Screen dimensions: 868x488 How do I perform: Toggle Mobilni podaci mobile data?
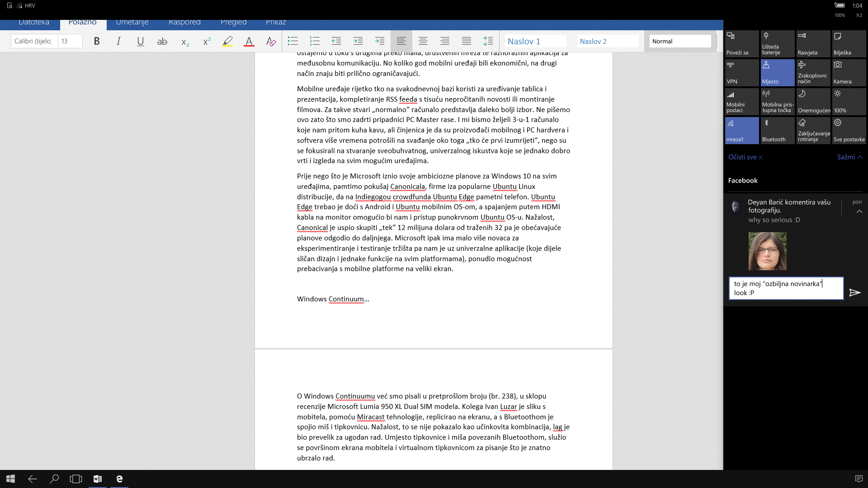[x=742, y=102]
